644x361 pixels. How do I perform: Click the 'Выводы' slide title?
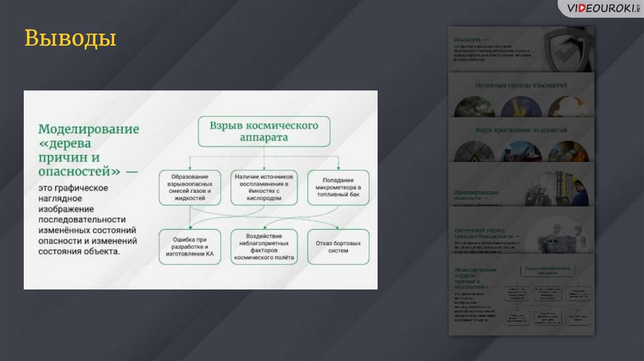tap(70, 38)
